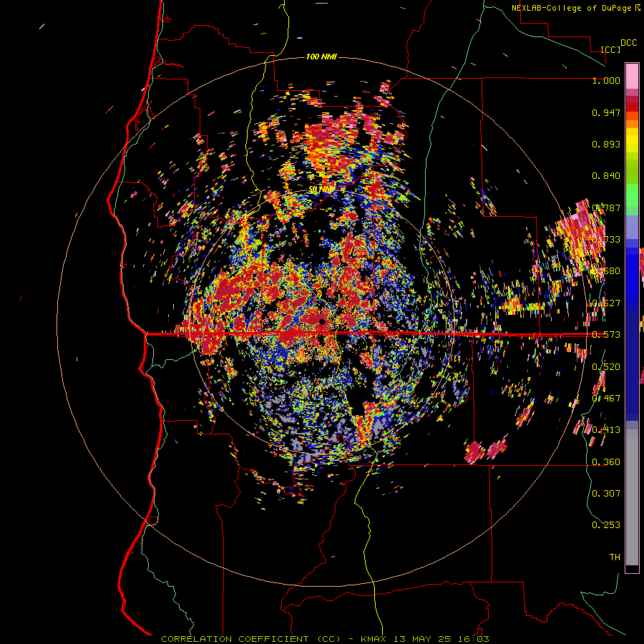The height and width of the screenshot is (644, 644).
Task: Select the 0.253 scale value
Action: click(606, 525)
